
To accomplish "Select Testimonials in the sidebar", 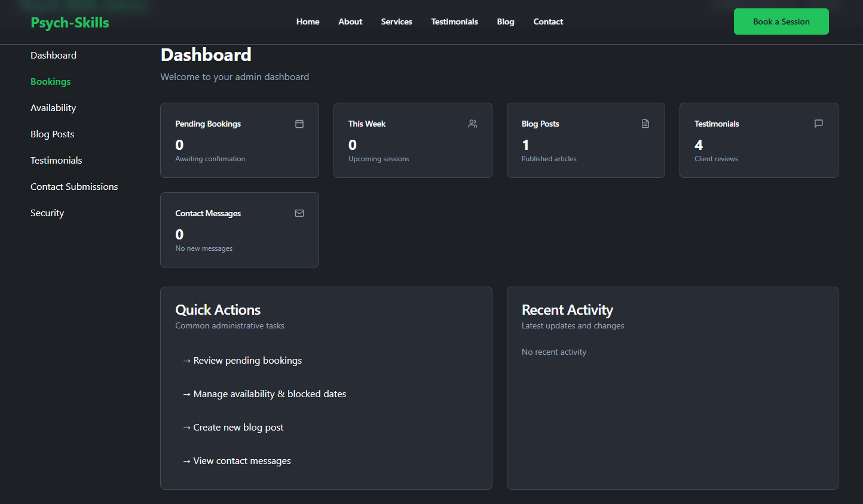I will pos(56,160).
